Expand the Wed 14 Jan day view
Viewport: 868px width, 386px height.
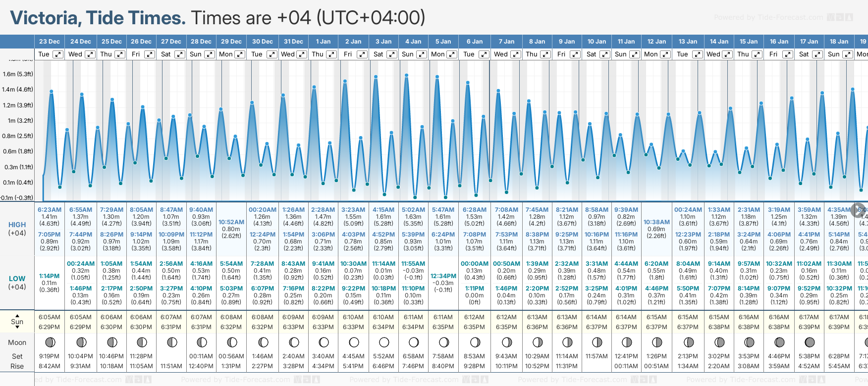727,54
